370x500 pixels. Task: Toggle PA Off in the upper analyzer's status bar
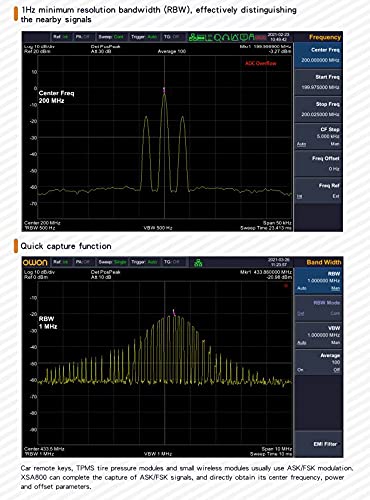pyautogui.click(x=83, y=37)
